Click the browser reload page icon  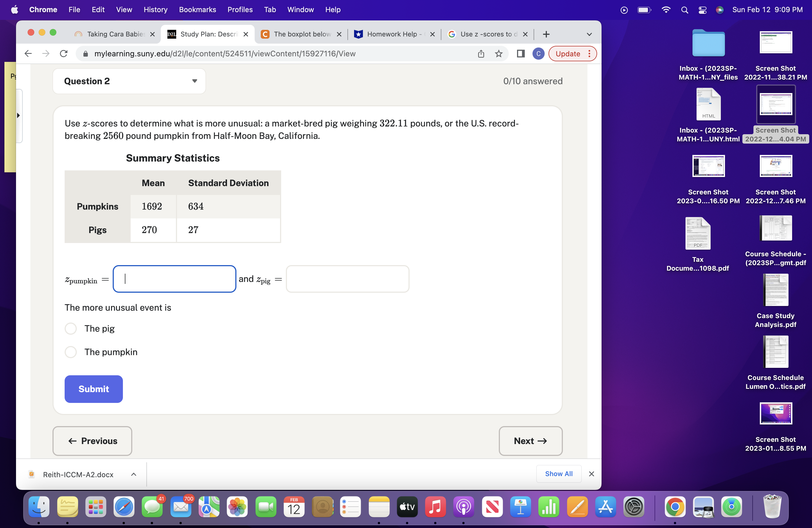tap(64, 54)
